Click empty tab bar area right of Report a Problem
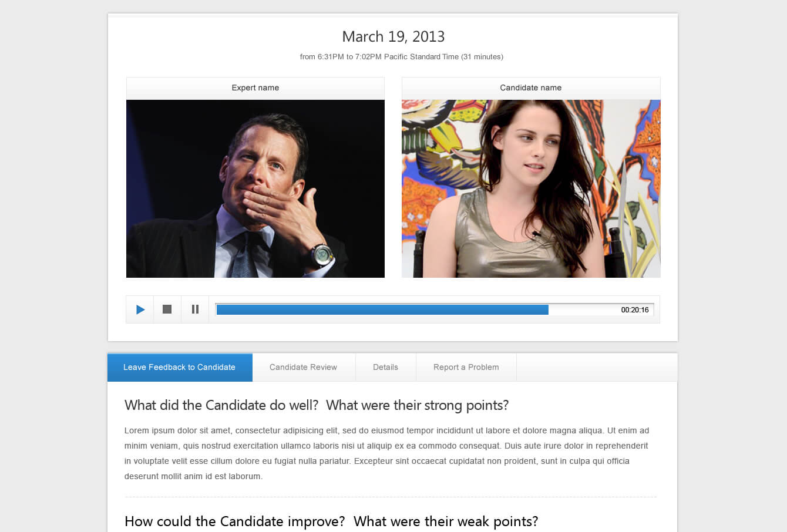This screenshot has height=532, width=787. [x=597, y=368]
